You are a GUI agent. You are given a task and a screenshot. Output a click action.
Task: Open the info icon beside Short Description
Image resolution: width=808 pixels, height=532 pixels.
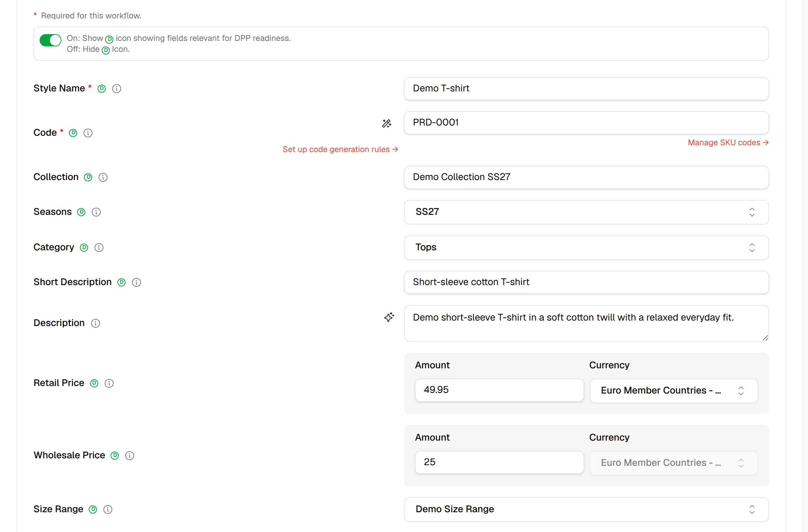136,282
